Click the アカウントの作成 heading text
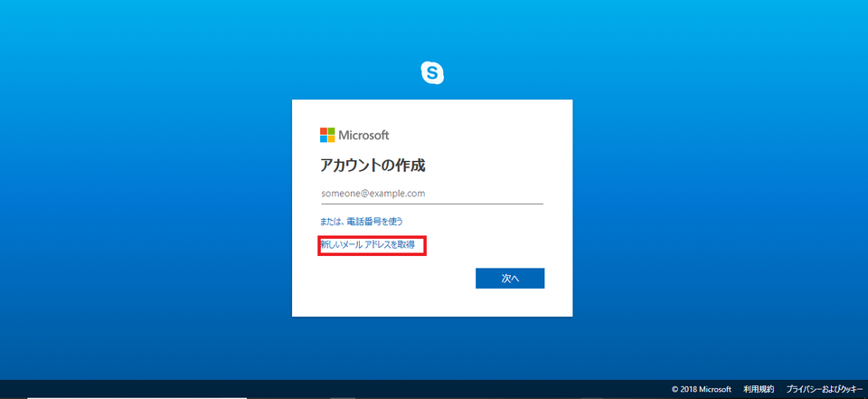 (373, 166)
